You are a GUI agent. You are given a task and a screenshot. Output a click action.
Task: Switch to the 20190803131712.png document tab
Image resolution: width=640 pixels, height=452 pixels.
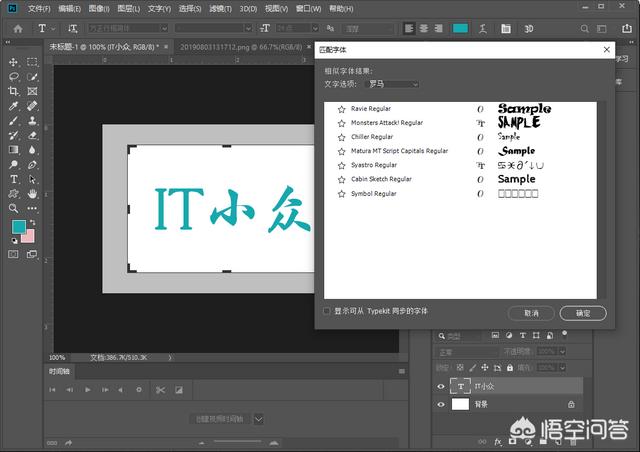click(241, 47)
